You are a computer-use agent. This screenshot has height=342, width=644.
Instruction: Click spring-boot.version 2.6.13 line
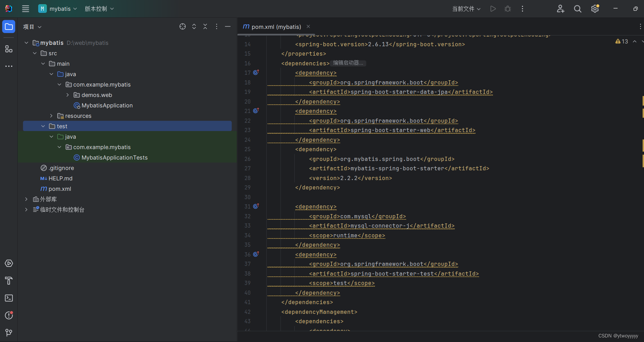(x=380, y=44)
